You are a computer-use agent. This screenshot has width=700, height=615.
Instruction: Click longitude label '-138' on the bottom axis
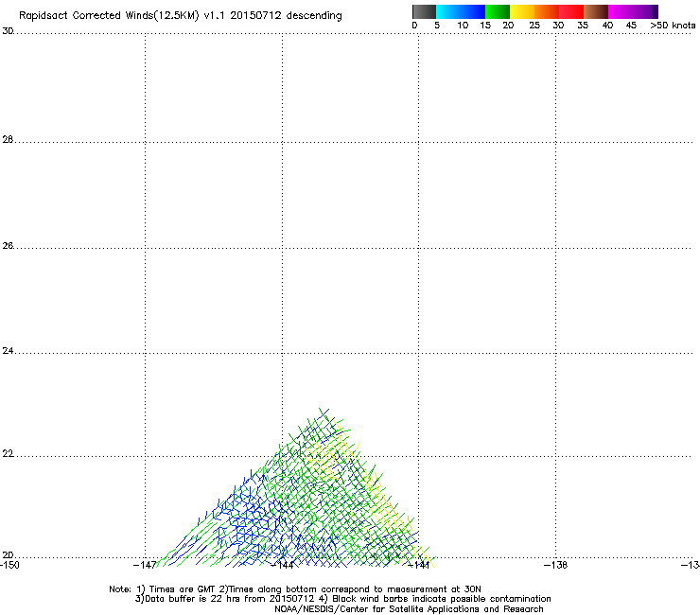pyautogui.click(x=556, y=565)
